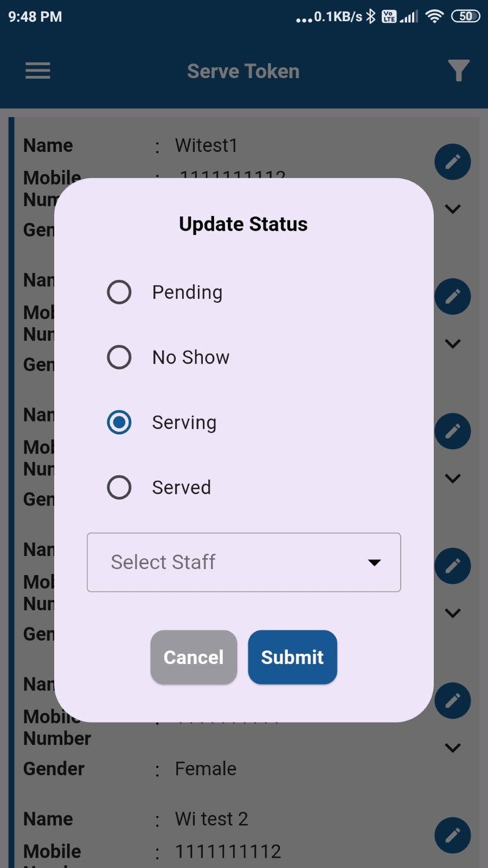Tap the fourth entry's edit pencil icon
This screenshot has height=868, width=488.
click(x=453, y=566)
